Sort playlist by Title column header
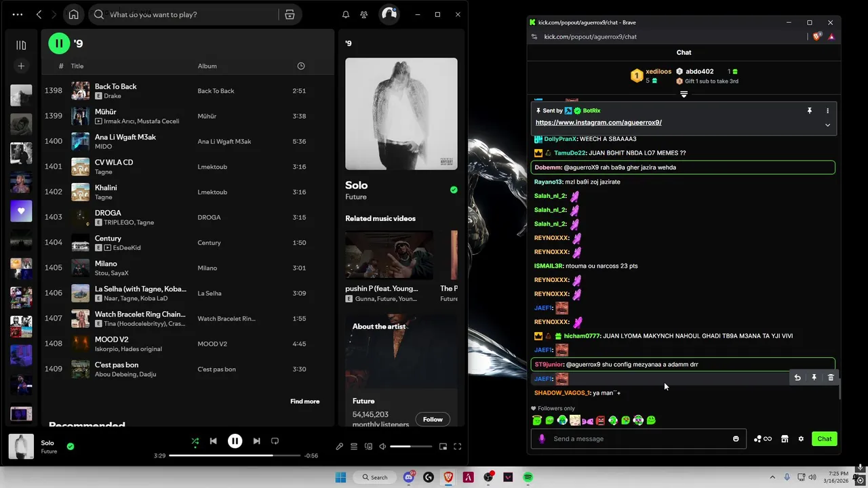Screen dimensions: 868x488 (x=77, y=66)
